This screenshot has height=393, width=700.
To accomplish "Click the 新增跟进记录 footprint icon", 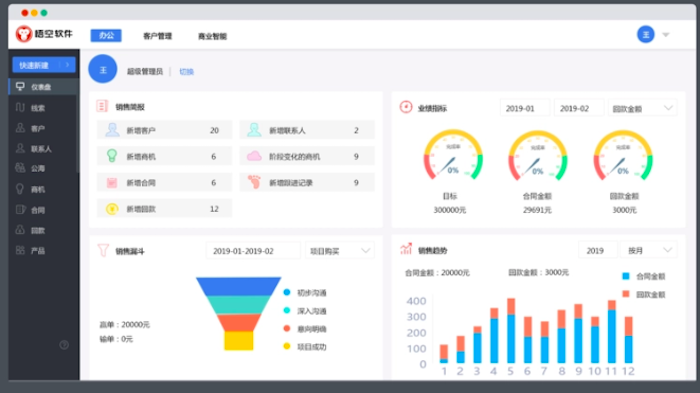I will pyautogui.click(x=254, y=182).
